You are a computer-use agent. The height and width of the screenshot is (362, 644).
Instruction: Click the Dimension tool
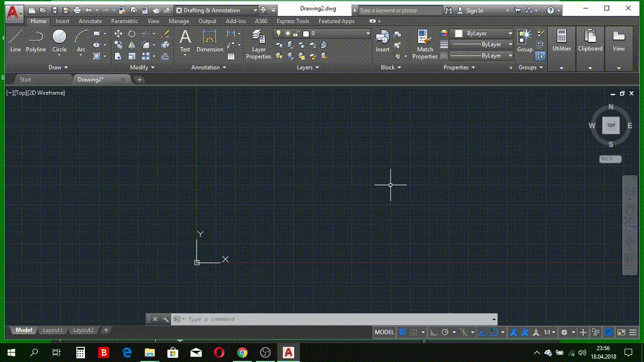click(209, 41)
